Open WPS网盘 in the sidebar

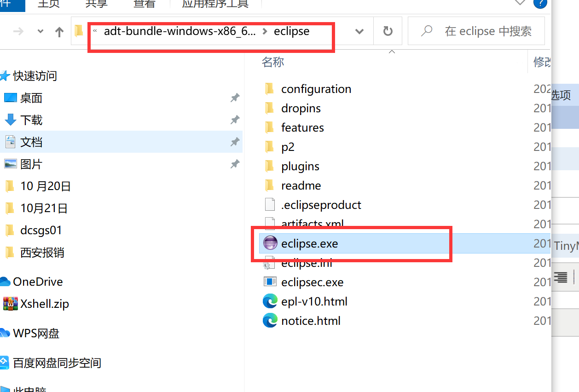click(x=36, y=333)
